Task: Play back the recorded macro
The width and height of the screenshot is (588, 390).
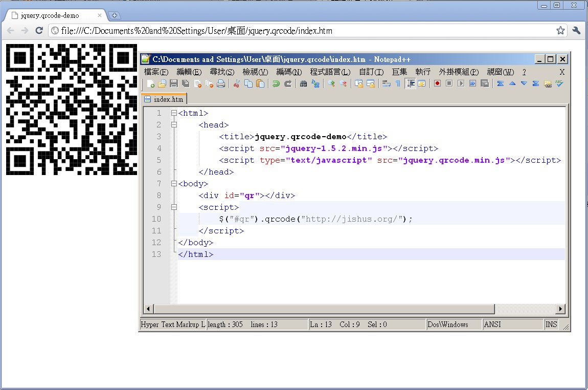Action: click(461, 83)
